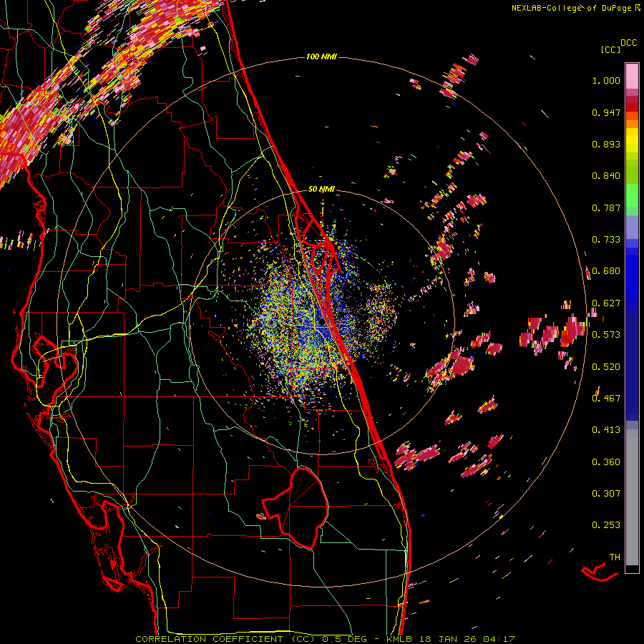Pick the bright yellow band on the color bar
The height and width of the screenshot is (644, 644).
click(632, 140)
